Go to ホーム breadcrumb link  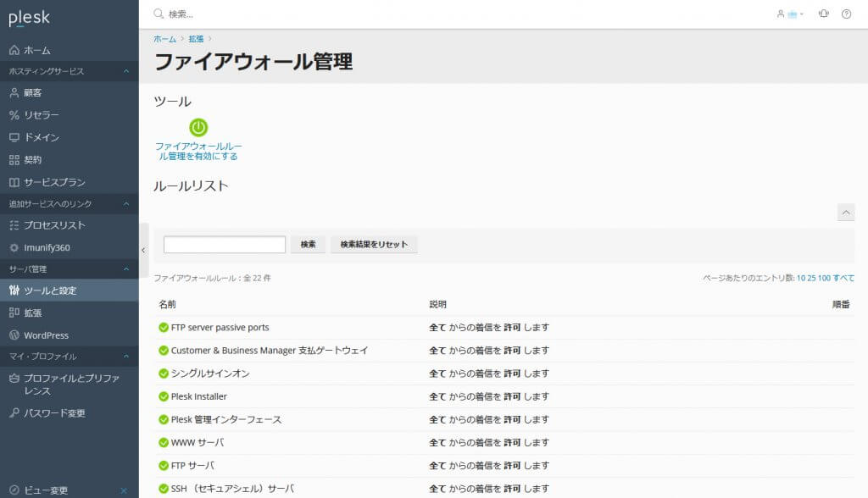click(164, 39)
